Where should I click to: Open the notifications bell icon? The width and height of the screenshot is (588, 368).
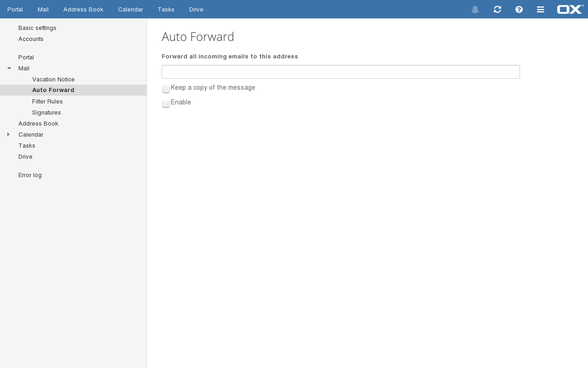tap(475, 10)
